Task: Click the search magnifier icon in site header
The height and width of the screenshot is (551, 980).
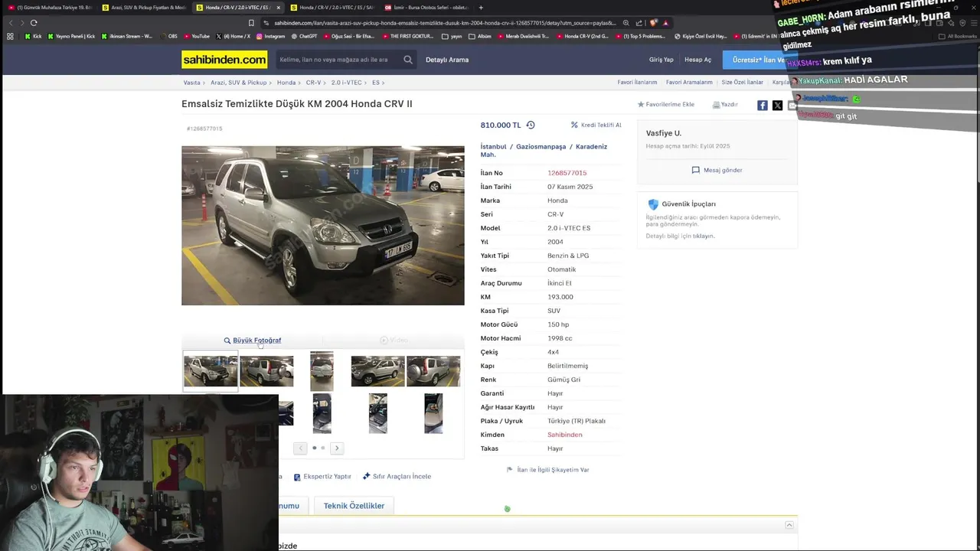Action: tap(408, 60)
